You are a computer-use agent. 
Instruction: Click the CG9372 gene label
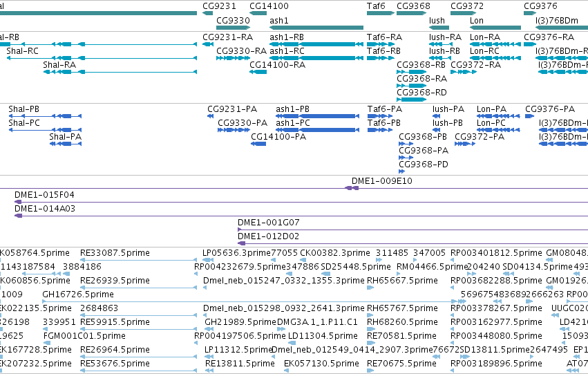tap(467, 6)
